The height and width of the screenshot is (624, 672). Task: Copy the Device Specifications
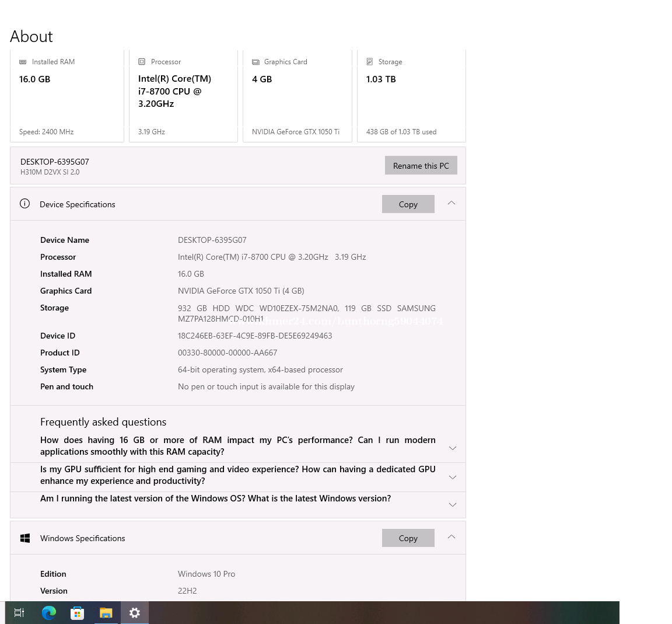(408, 204)
